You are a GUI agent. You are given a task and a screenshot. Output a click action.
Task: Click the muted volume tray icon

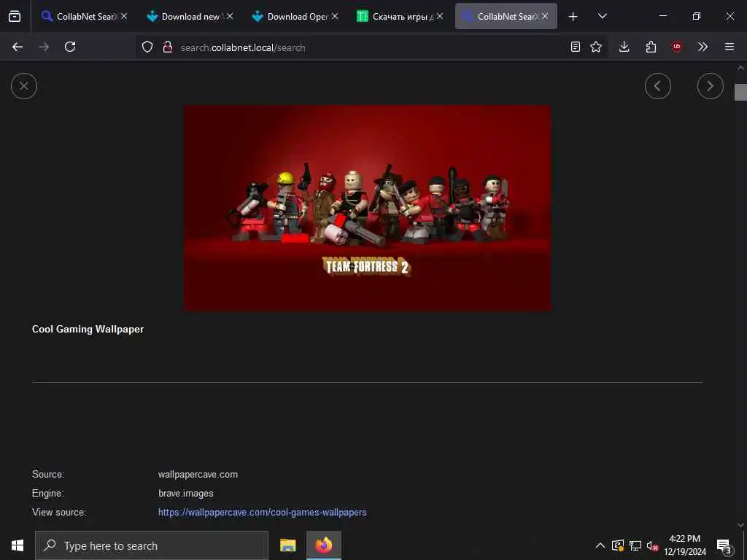(652, 545)
